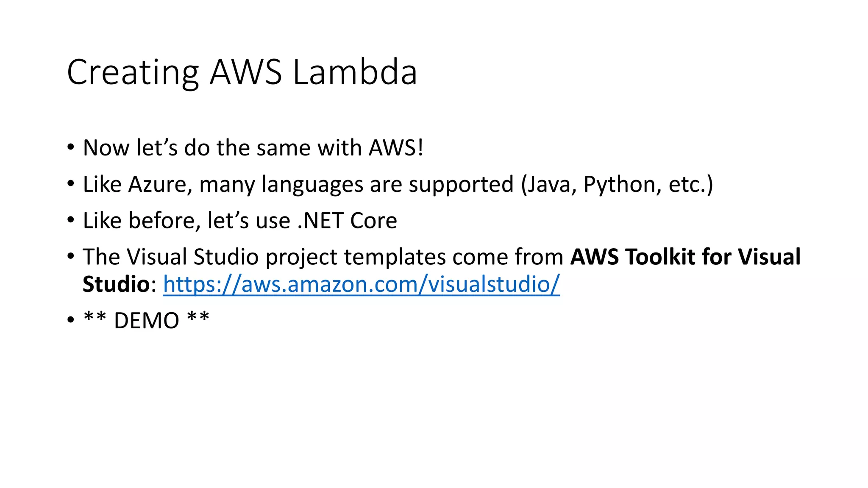Click the word "Azure" in the second bullet

click(x=157, y=184)
